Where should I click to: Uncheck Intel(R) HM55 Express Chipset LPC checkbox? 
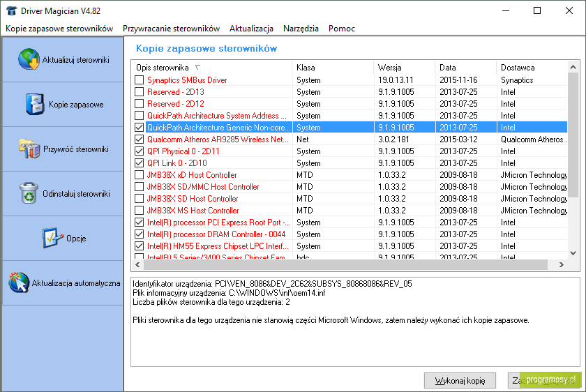point(139,246)
